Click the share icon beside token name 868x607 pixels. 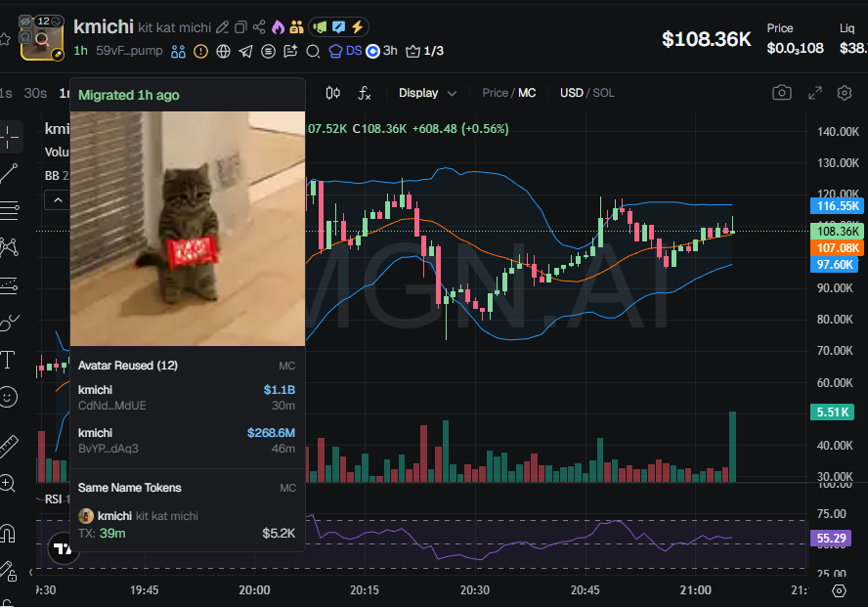coord(259,27)
